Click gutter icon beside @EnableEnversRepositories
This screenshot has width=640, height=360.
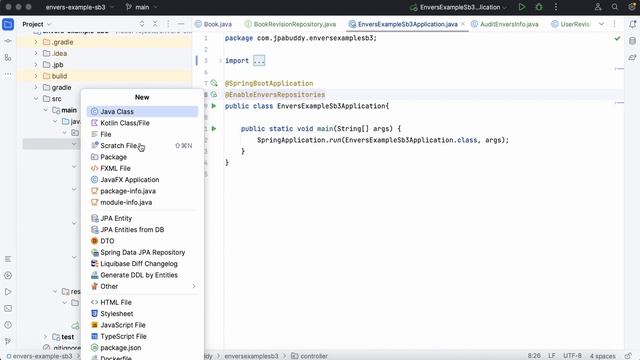click(214, 95)
